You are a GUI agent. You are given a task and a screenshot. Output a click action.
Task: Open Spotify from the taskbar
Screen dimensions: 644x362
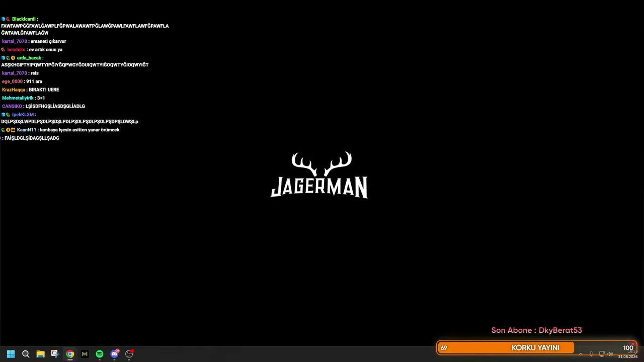click(x=100, y=354)
